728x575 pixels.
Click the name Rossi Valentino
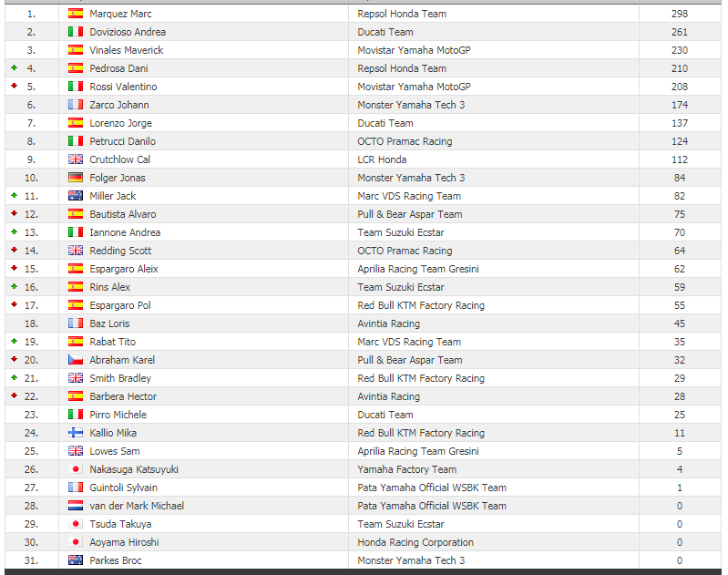click(x=124, y=87)
